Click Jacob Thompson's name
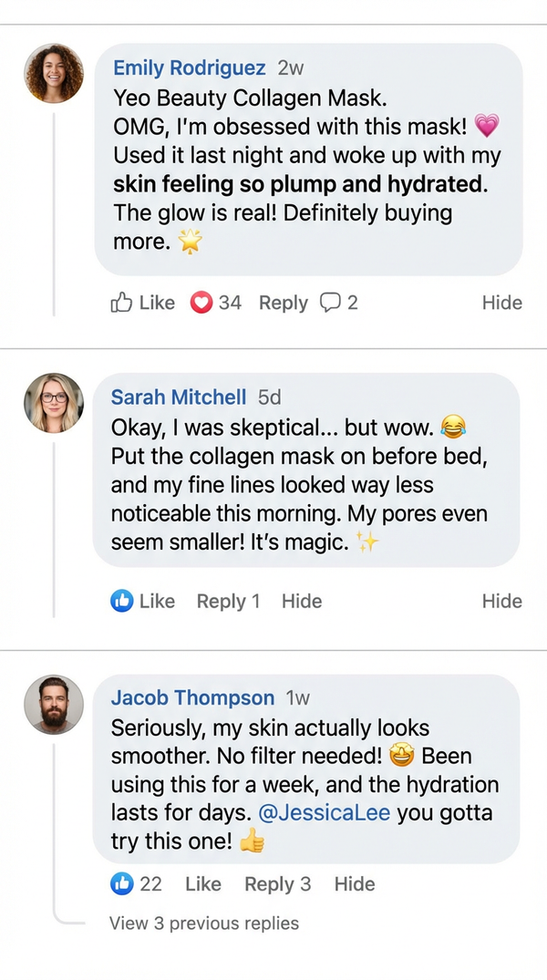Image resolution: width=547 pixels, height=980 pixels. click(x=192, y=697)
